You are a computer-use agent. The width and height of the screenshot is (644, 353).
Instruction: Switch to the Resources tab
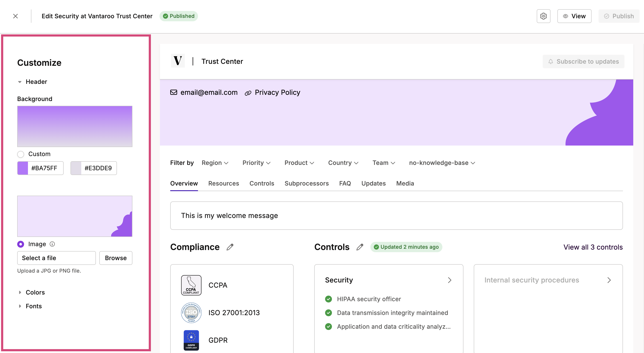click(224, 183)
